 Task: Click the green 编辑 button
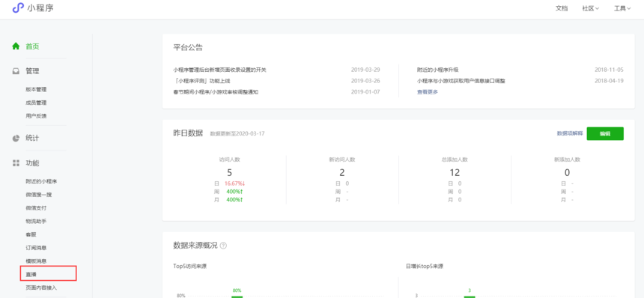[x=605, y=133]
